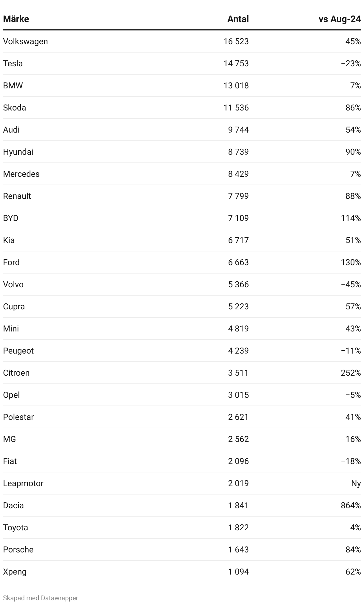This screenshot has height=605, width=364.
Task: Select the Hyundai row name
Action: [18, 152]
